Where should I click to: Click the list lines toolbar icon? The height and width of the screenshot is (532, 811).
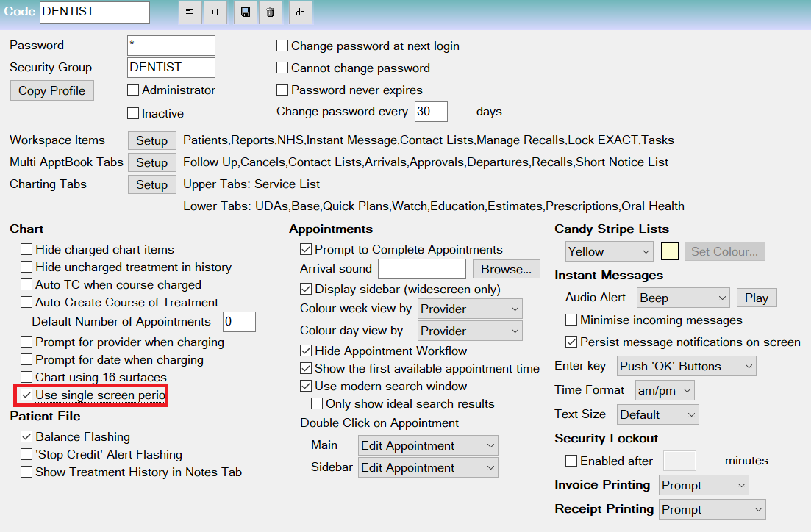pyautogui.click(x=190, y=12)
